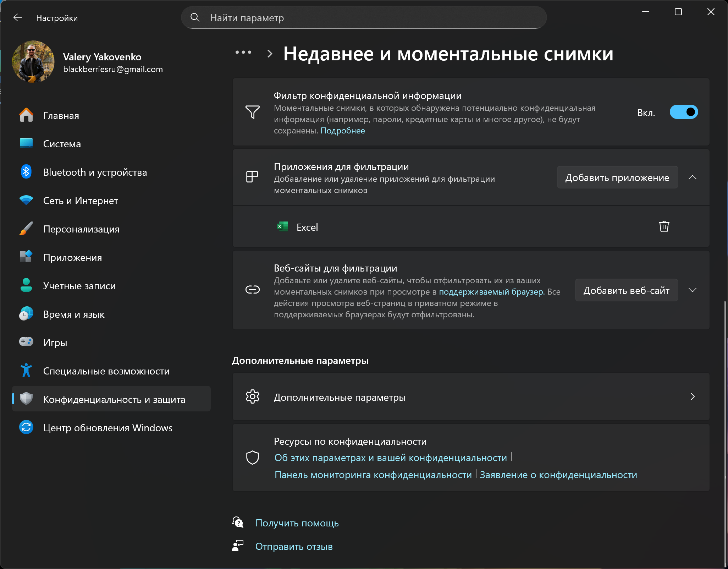Select Учетные записи in sidebar
728x569 pixels.
79,286
